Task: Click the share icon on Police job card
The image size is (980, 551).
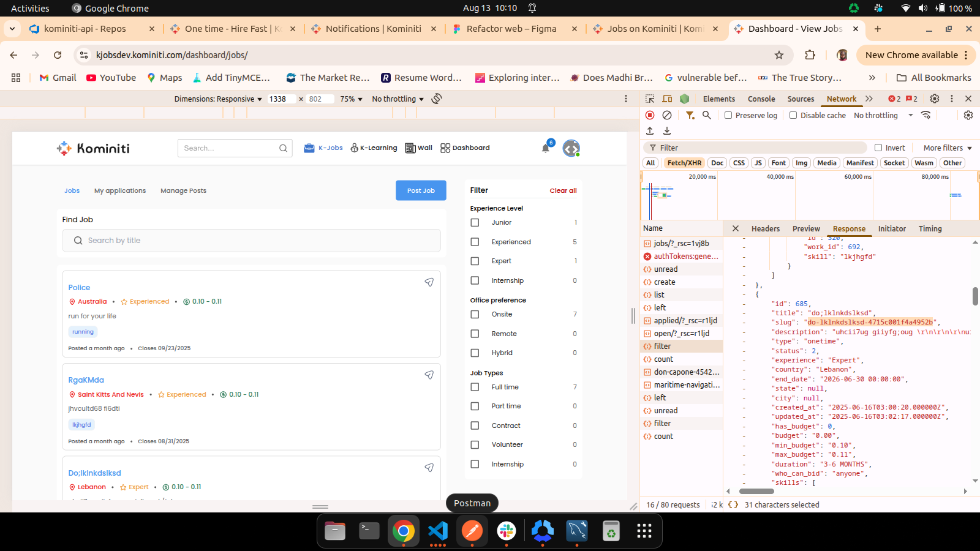Action: point(429,282)
